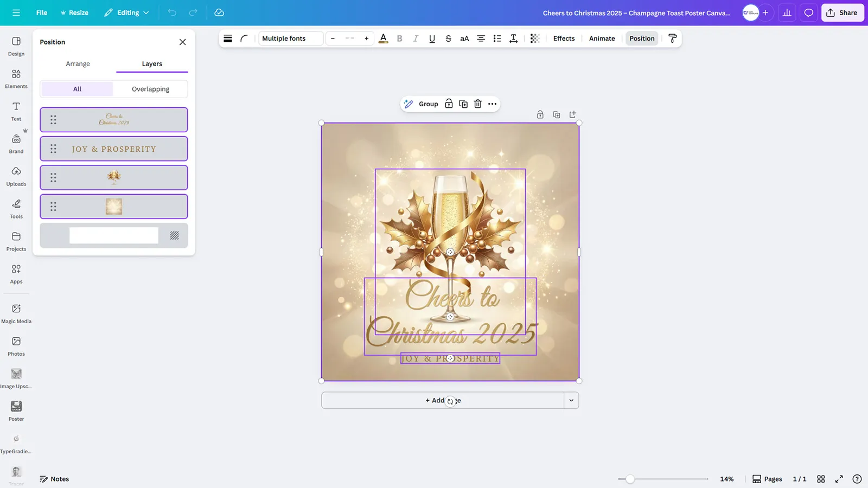Open the Notes panel
The image size is (868, 488).
54,479
